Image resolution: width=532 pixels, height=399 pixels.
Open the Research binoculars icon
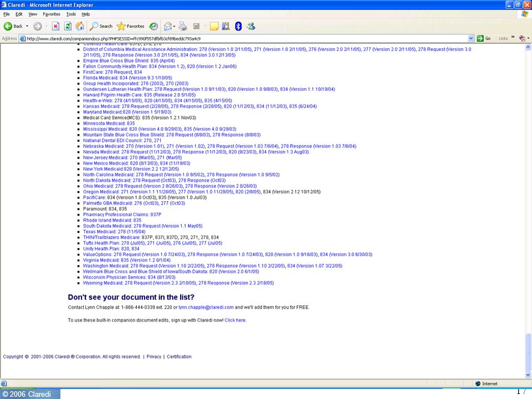(226, 26)
